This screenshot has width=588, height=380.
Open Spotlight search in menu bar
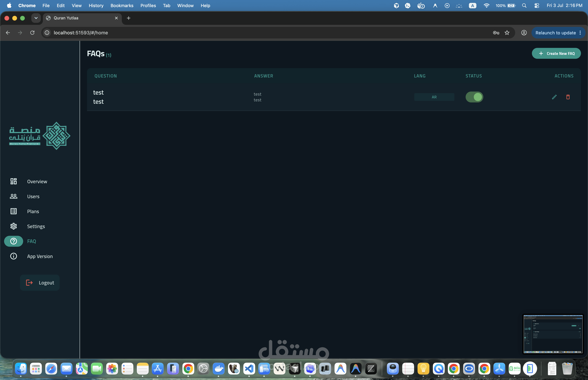pyautogui.click(x=524, y=5)
